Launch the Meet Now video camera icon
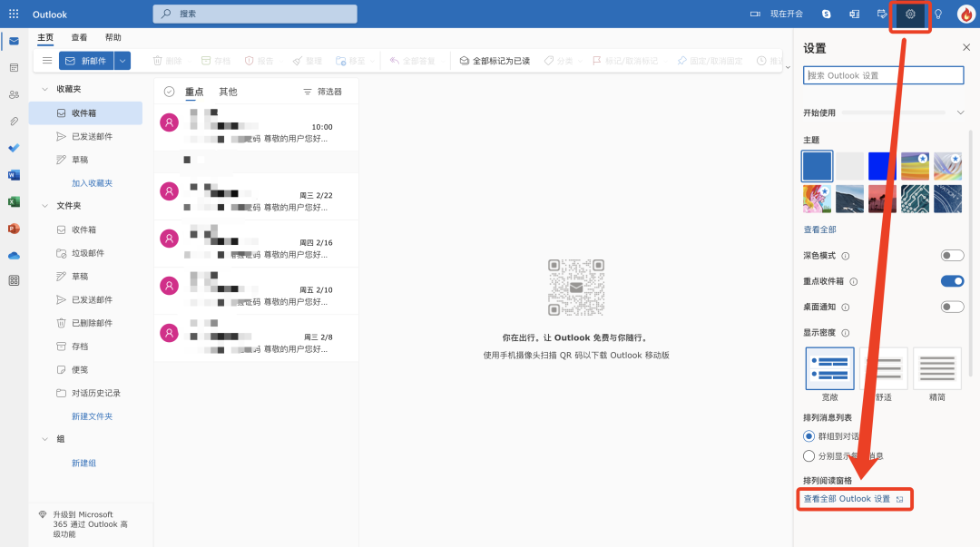 (757, 14)
